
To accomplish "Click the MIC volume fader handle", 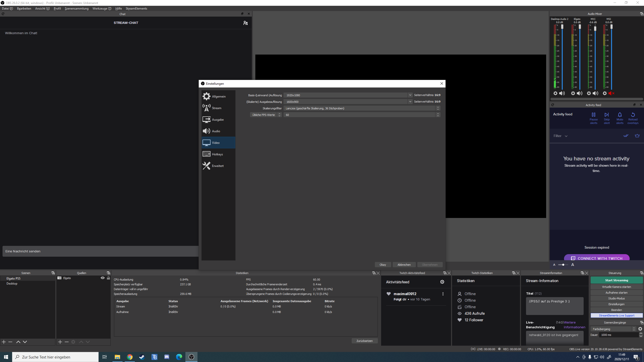I will (595, 29).
